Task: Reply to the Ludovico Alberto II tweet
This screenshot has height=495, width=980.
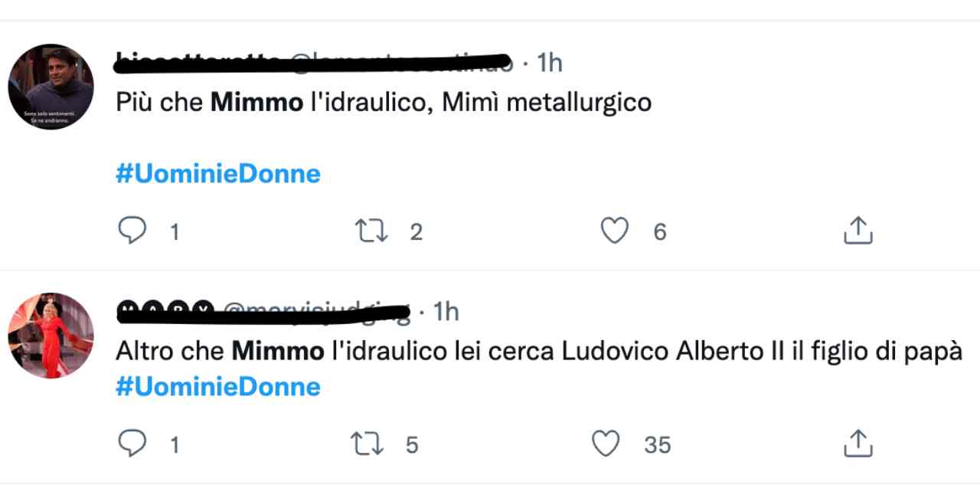Action: (132, 444)
